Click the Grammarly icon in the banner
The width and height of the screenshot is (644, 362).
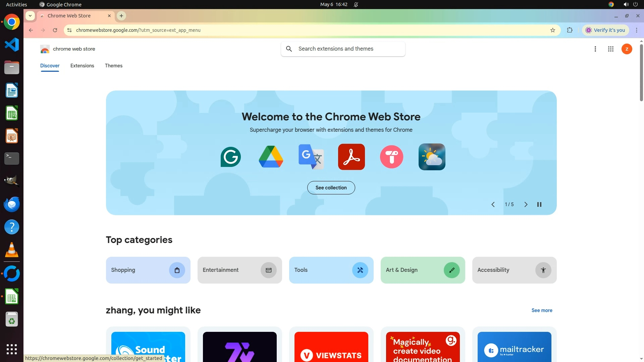coord(231,157)
